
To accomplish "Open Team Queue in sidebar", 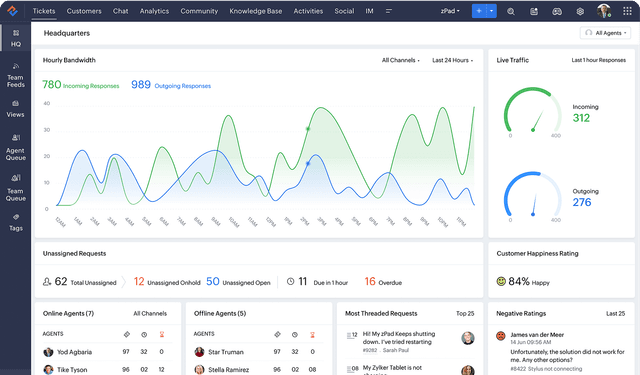I will tap(16, 188).
